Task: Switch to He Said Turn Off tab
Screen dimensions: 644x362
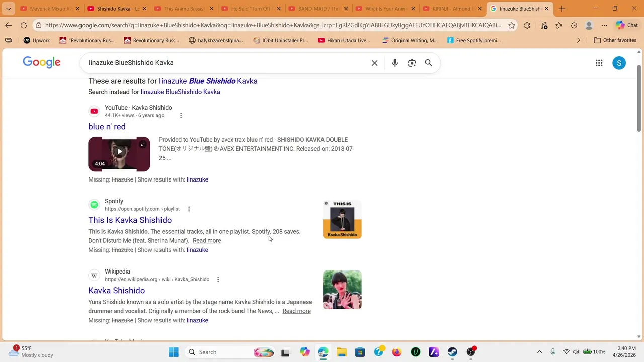Action: [x=251, y=9]
